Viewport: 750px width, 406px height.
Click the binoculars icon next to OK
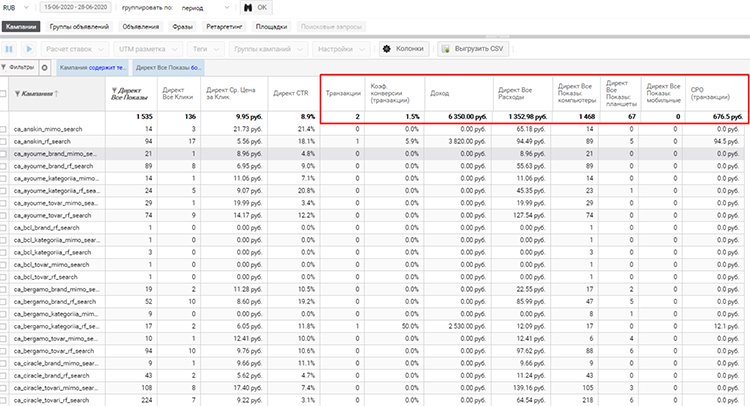click(x=248, y=8)
